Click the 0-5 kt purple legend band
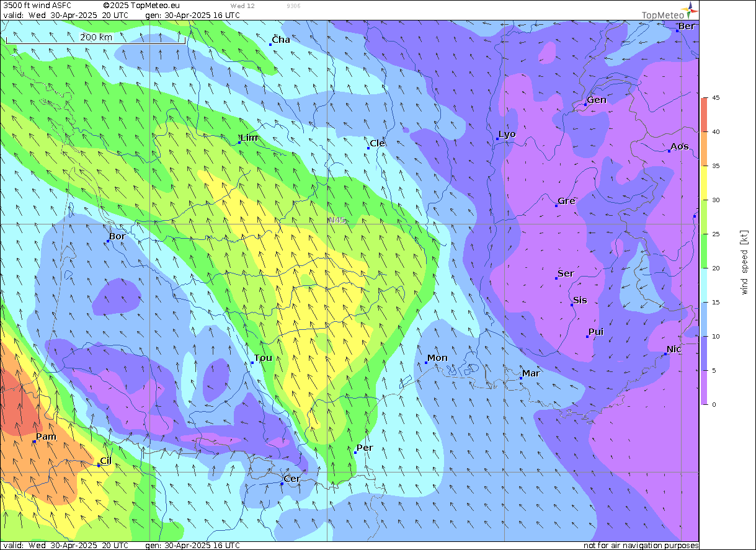The height and width of the screenshot is (550, 756). tap(704, 388)
